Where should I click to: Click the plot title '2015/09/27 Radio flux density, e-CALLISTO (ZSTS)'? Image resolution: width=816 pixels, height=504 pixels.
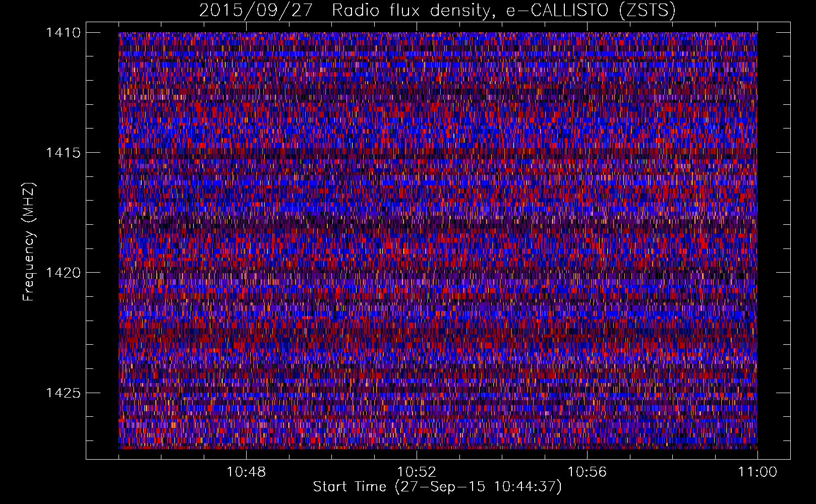coord(437,10)
